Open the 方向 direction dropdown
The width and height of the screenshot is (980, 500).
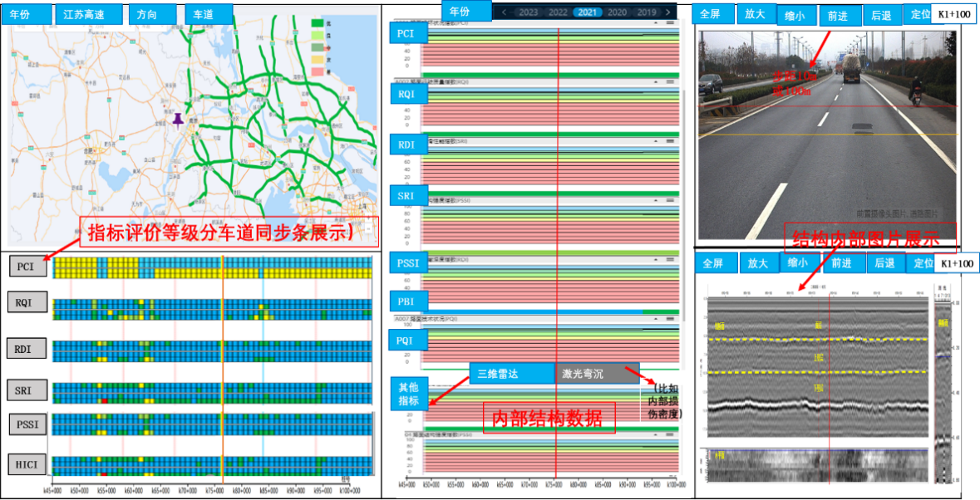(153, 14)
